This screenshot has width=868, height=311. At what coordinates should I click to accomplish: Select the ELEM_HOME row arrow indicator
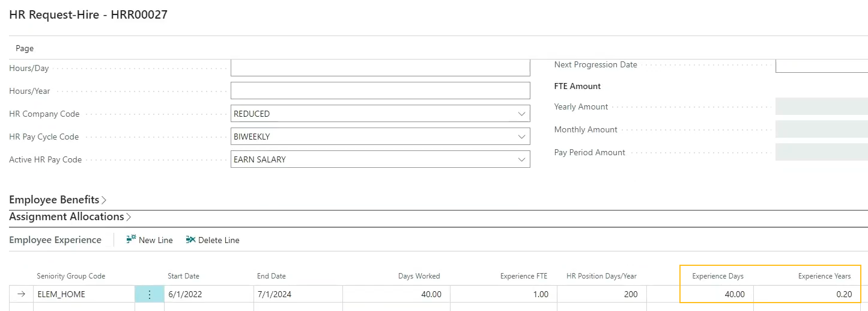21,294
